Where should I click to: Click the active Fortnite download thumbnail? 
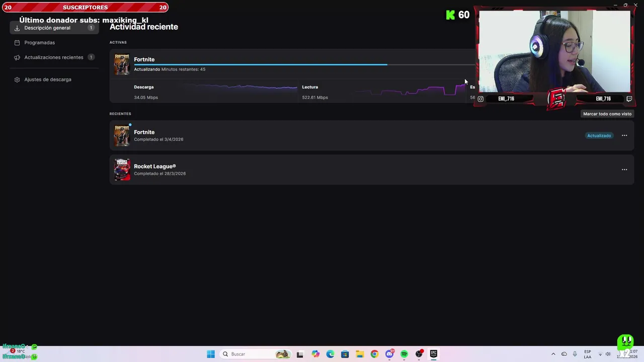[x=122, y=64]
